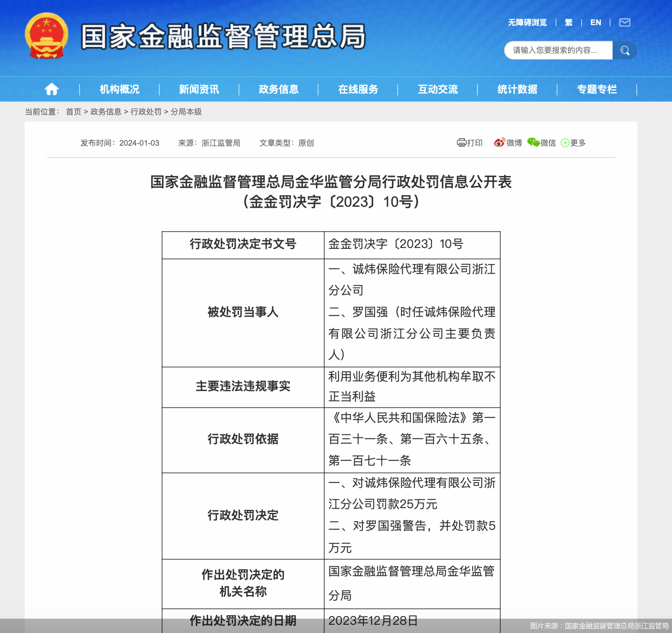
Task: Click table header 被处罚当事人
Action: 243,312
